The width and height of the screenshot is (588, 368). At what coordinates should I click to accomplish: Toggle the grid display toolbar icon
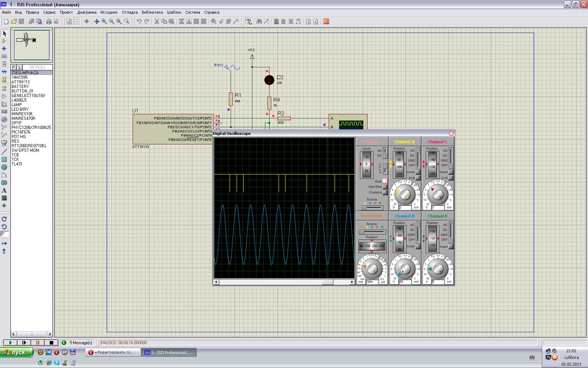[x=77, y=21]
